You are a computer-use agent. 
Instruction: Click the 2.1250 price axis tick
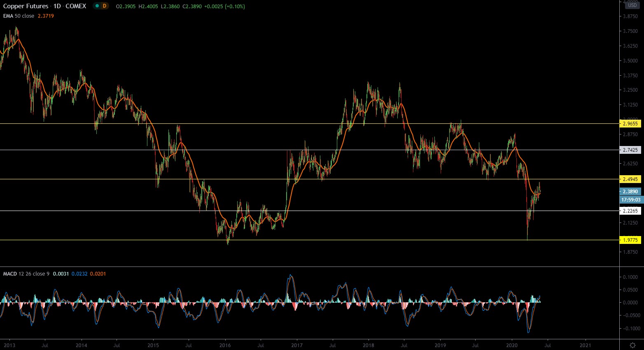pyautogui.click(x=630, y=223)
